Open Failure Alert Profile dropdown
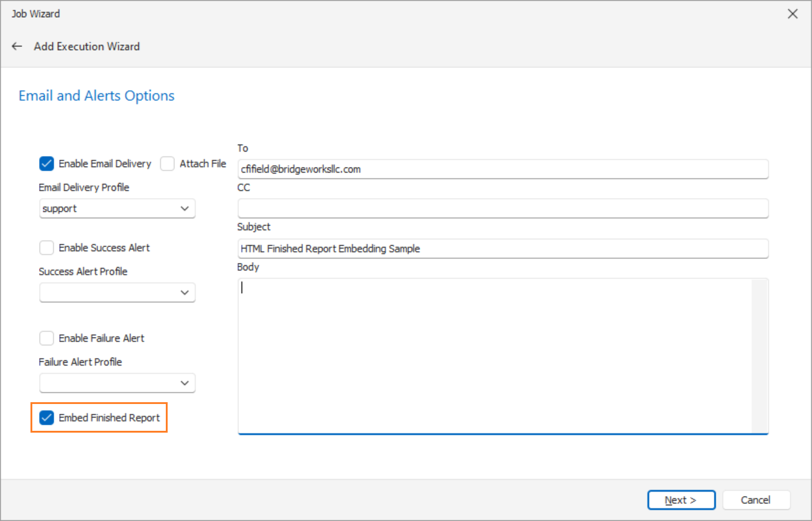The image size is (812, 521). 117,383
